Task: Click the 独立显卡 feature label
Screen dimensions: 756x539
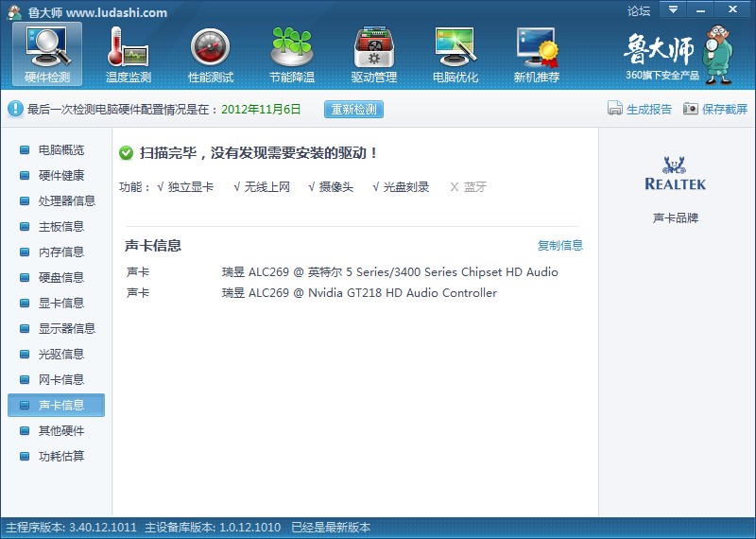Action: pyautogui.click(x=191, y=186)
